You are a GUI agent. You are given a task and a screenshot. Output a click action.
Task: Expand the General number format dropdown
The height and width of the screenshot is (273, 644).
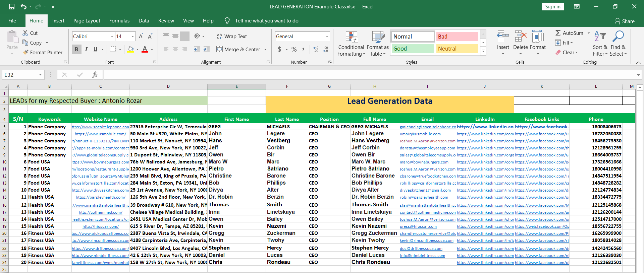coord(327,37)
